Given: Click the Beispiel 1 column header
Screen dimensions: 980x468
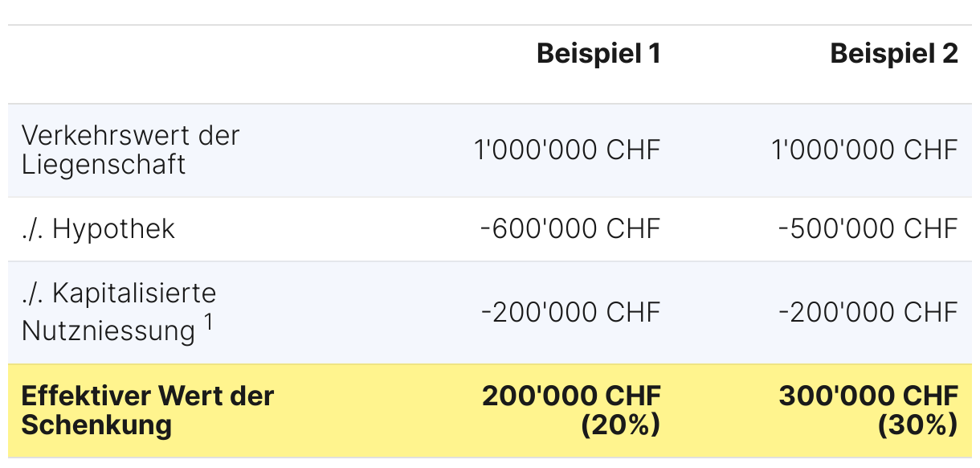Looking at the screenshot, I should point(598,54).
